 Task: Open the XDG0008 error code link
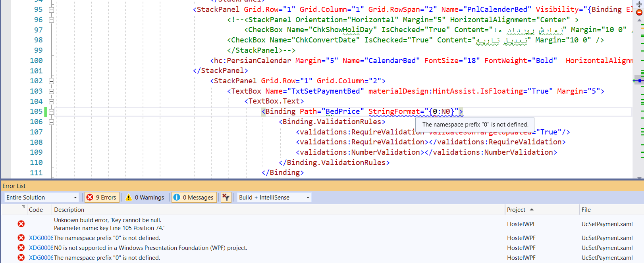coord(40,248)
